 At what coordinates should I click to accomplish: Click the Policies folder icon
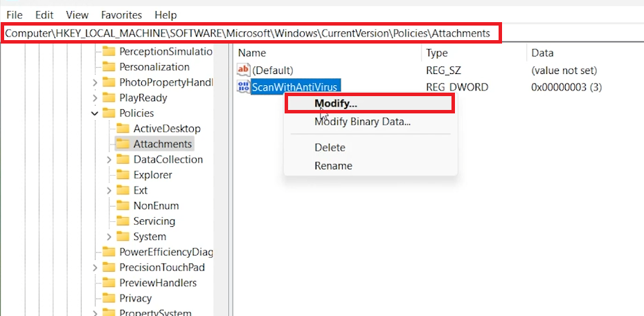click(x=109, y=113)
